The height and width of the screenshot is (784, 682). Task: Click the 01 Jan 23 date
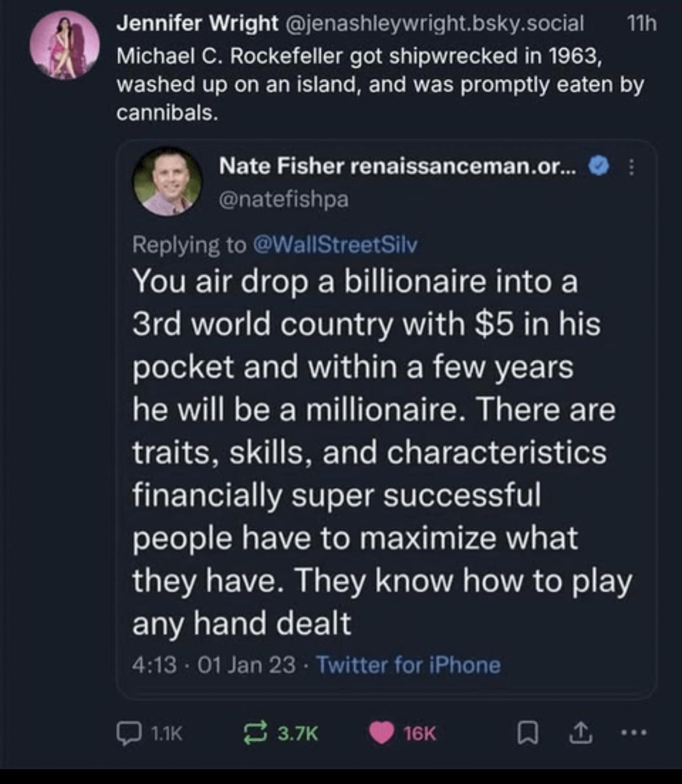point(246,665)
